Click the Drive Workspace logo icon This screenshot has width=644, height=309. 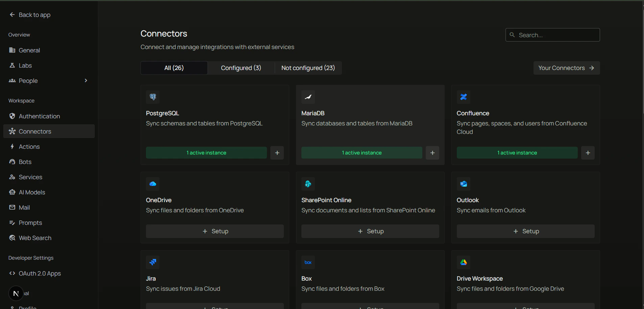[x=464, y=262]
